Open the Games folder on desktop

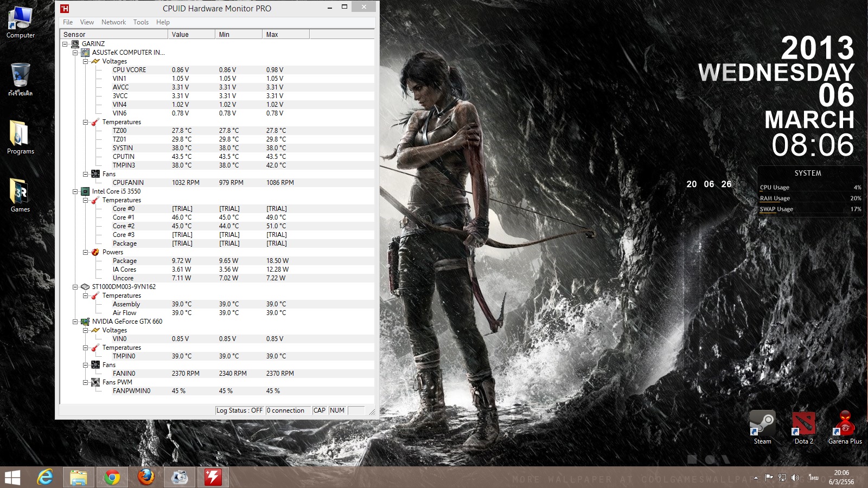pos(21,195)
